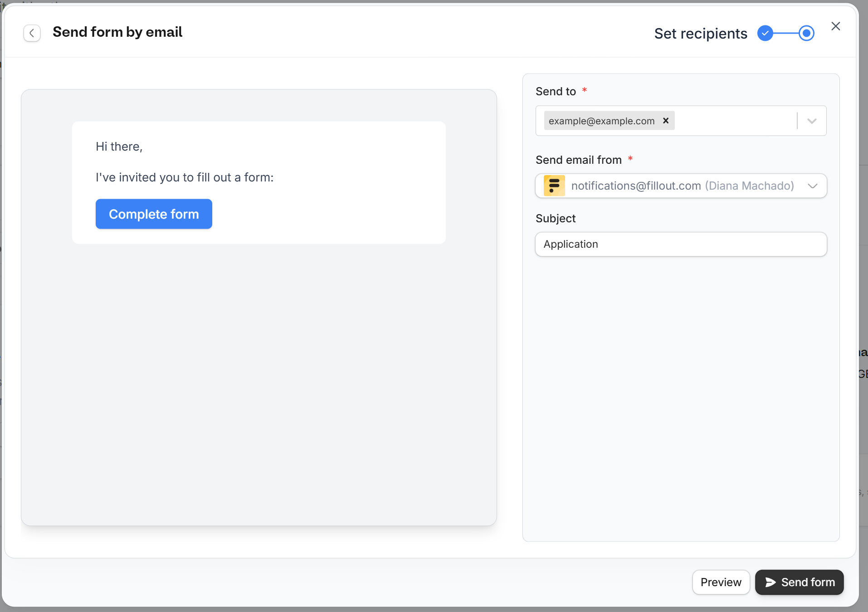Image resolution: width=868 pixels, height=612 pixels.
Task: Click the Complete form button in email preview
Action: (x=154, y=214)
